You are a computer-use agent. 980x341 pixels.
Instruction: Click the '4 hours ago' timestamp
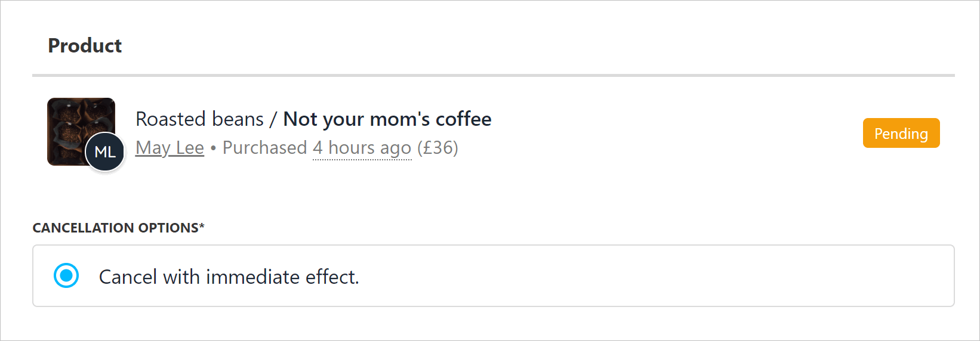[362, 148]
